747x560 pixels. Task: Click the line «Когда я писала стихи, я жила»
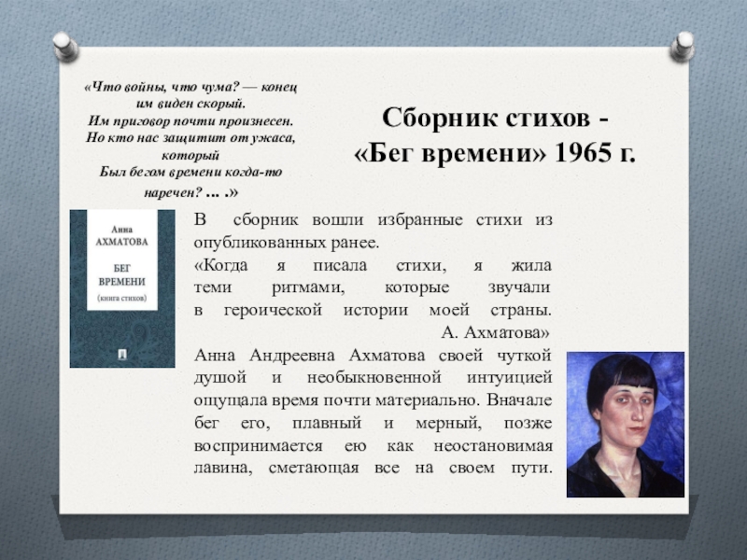[x=373, y=265]
